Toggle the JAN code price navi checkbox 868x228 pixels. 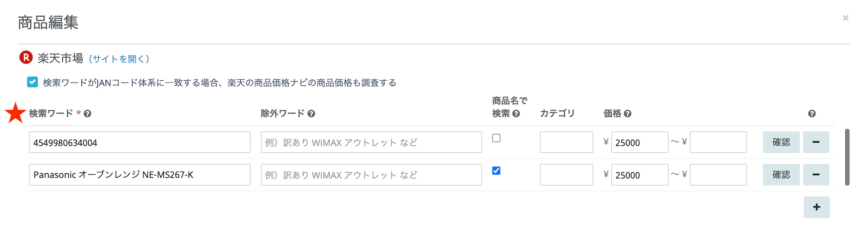(x=32, y=82)
